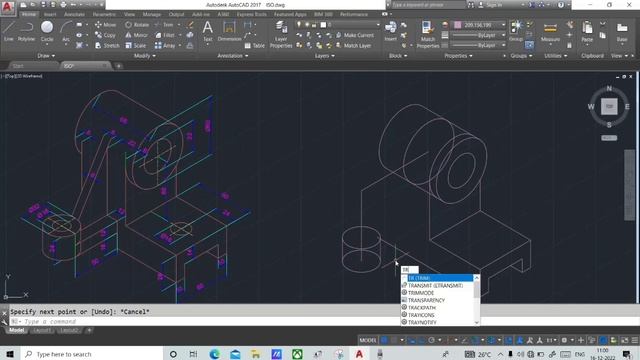
Task: Click the MODEL status bar button
Action: pyautogui.click(x=368, y=340)
